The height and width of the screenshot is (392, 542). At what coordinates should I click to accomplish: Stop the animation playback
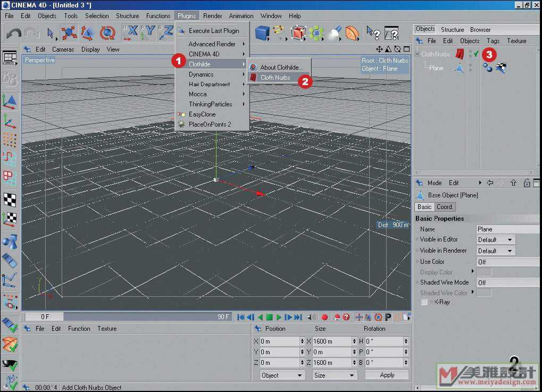point(270,317)
